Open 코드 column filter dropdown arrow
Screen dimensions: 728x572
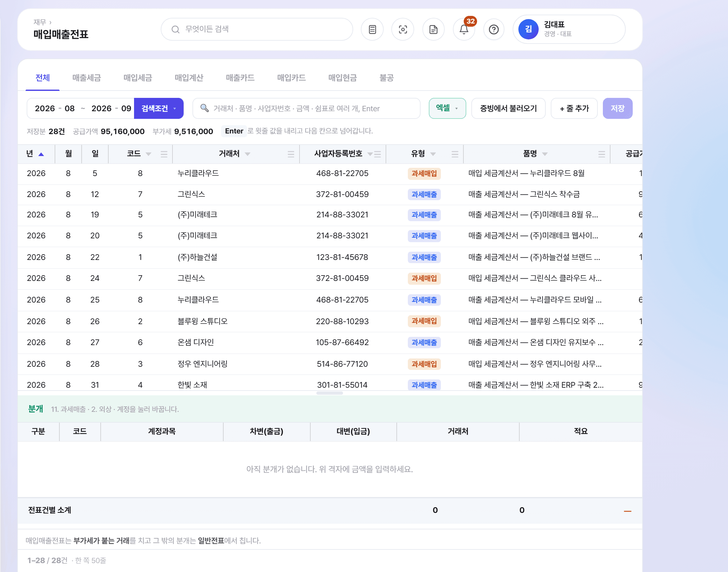[149, 154]
